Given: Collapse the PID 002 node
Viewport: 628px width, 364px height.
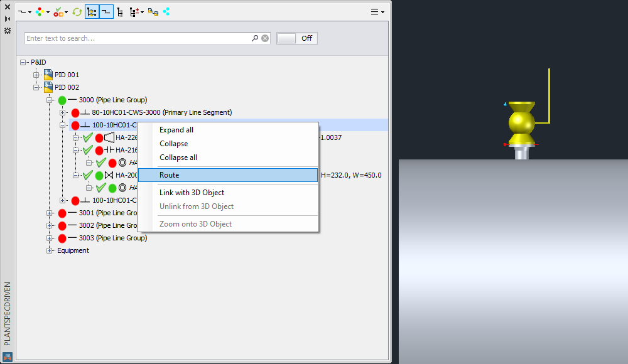Looking at the screenshot, I should 36,87.
